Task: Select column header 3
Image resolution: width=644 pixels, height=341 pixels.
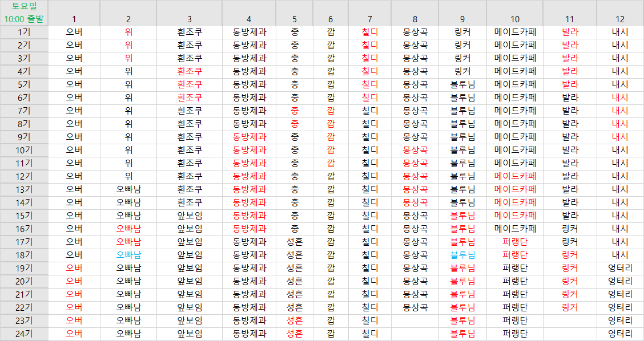Action: click(190, 19)
